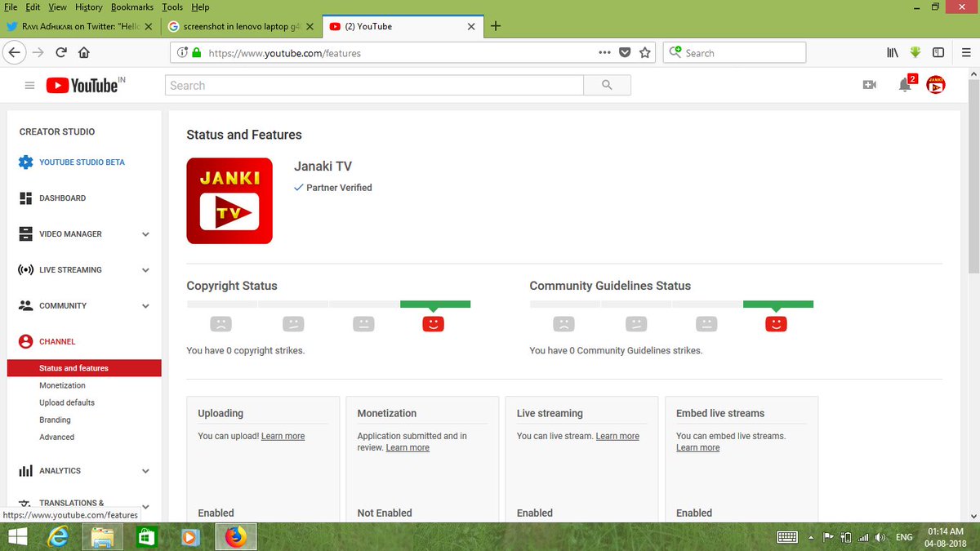Launch Internet Explorer from taskbar
Image resolution: width=980 pixels, height=551 pixels.
(58, 537)
